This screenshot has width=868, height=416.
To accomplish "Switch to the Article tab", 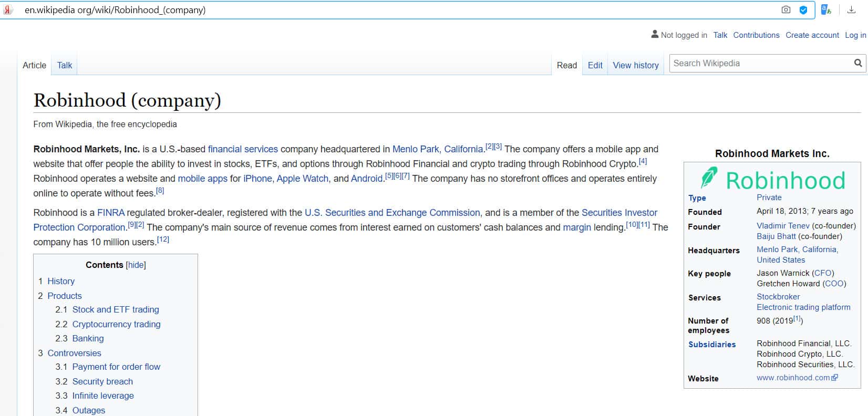I will pyautogui.click(x=34, y=65).
